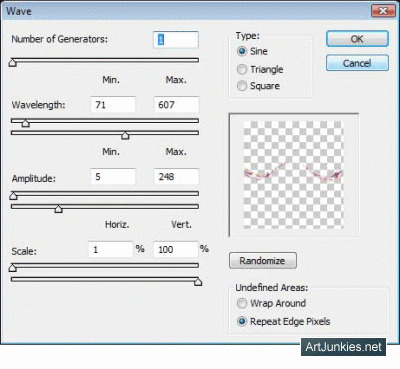
Task: Click the Amplitude Max slider handle
Action: (x=58, y=209)
